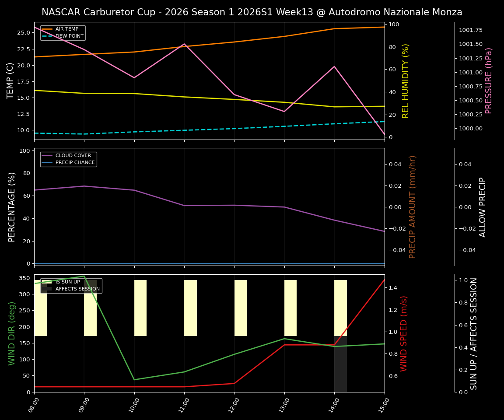Image resolution: width=504 pixels, height=420 pixels.
Task: Click the chart title mentioning Autodromo Nazionale Monza
Action: pyautogui.click(x=252, y=12)
